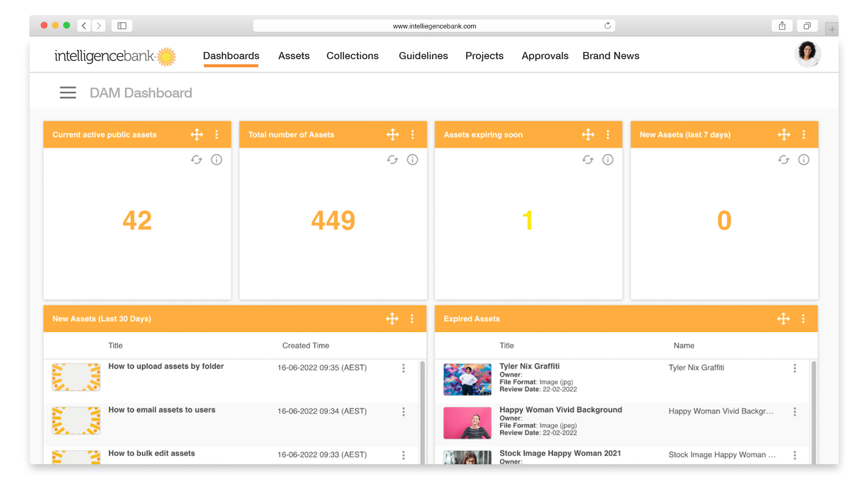The height and width of the screenshot is (488, 868).
Task: Click the browser forward arrow
Action: [x=99, y=26]
